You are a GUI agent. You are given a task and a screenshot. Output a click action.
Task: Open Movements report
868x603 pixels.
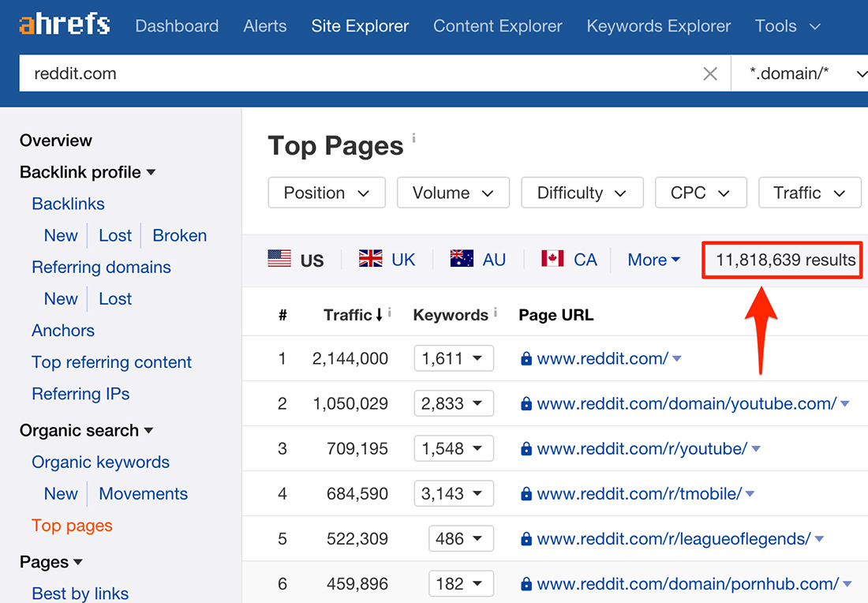[x=144, y=493]
